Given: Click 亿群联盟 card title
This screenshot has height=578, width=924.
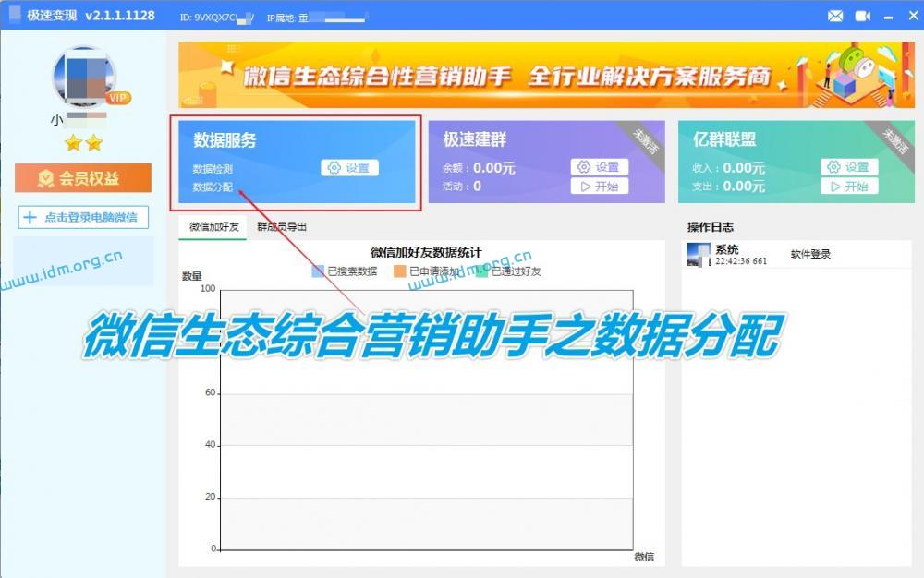Looking at the screenshot, I should [724, 139].
